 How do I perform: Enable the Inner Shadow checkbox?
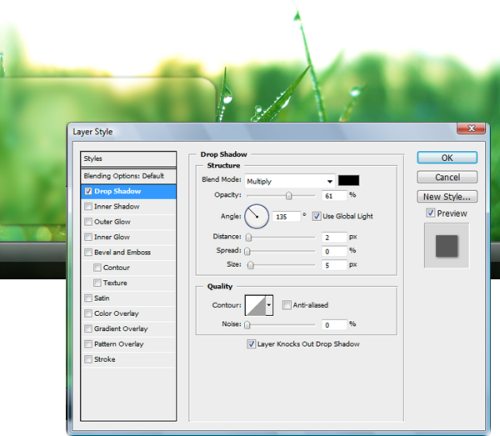88,206
